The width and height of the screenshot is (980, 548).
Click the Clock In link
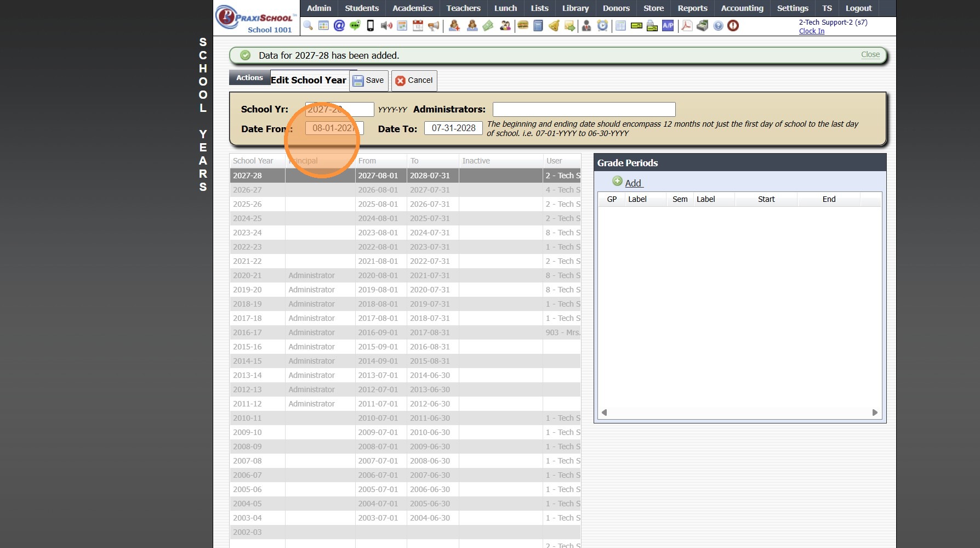(x=811, y=31)
